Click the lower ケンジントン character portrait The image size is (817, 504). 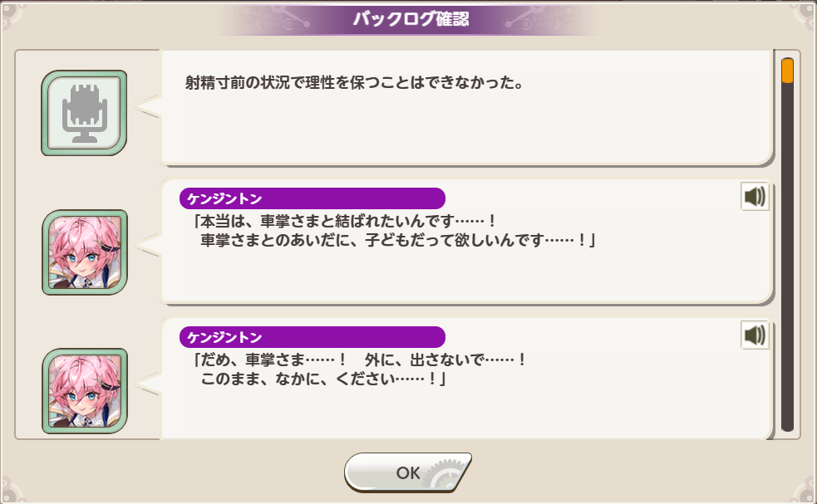coord(84,391)
